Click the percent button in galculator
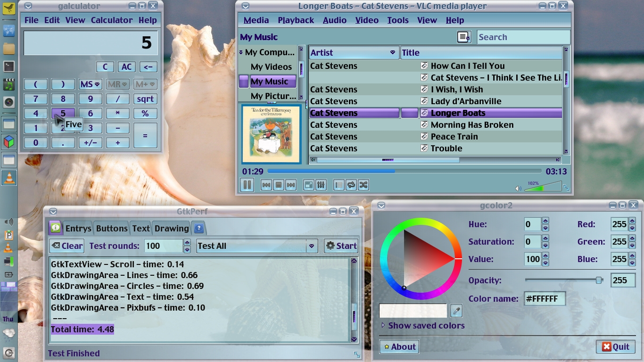The image size is (644, 362). [145, 114]
